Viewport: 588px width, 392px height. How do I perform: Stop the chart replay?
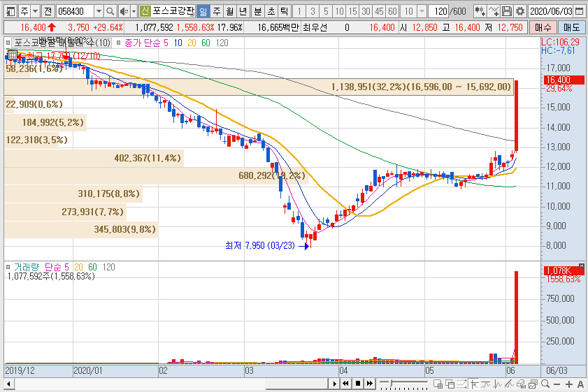tap(358, 384)
